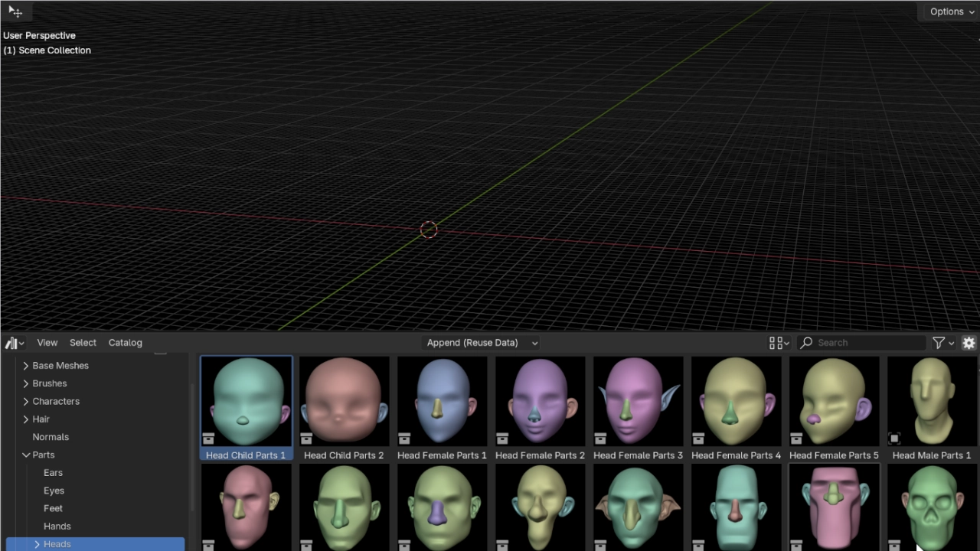Expand the Heads catalog arrow

tap(37, 544)
